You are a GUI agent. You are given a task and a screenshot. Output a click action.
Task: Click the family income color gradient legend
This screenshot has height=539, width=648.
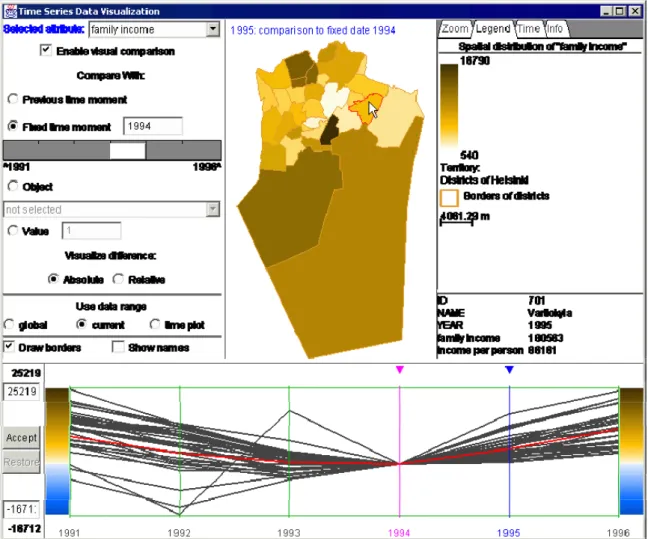(x=449, y=106)
